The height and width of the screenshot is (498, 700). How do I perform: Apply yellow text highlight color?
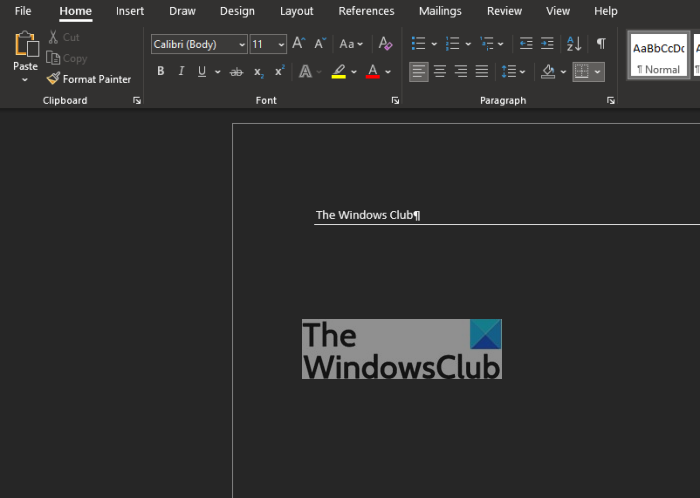click(339, 72)
